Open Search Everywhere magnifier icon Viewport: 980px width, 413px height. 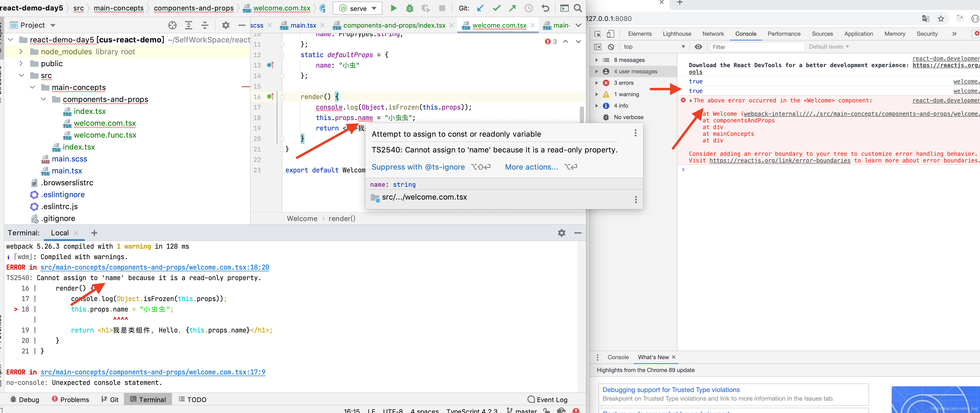[x=577, y=8]
